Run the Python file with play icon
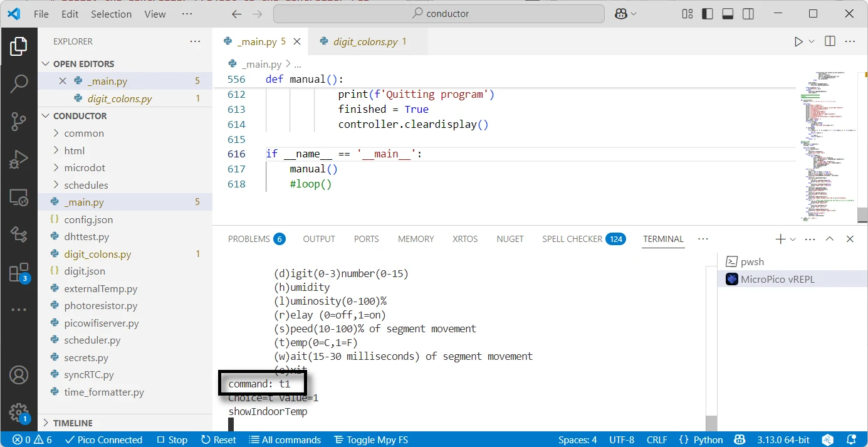This screenshot has height=447, width=868. (798, 41)
